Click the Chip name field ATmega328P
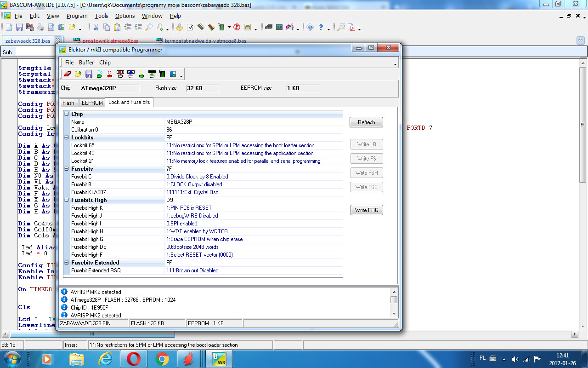588x368 pixels. coord(110,88)
